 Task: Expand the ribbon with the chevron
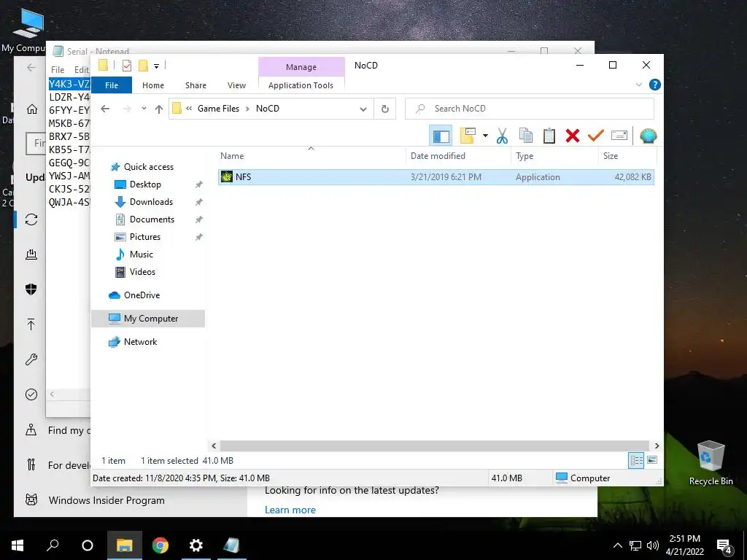point(639,85)
